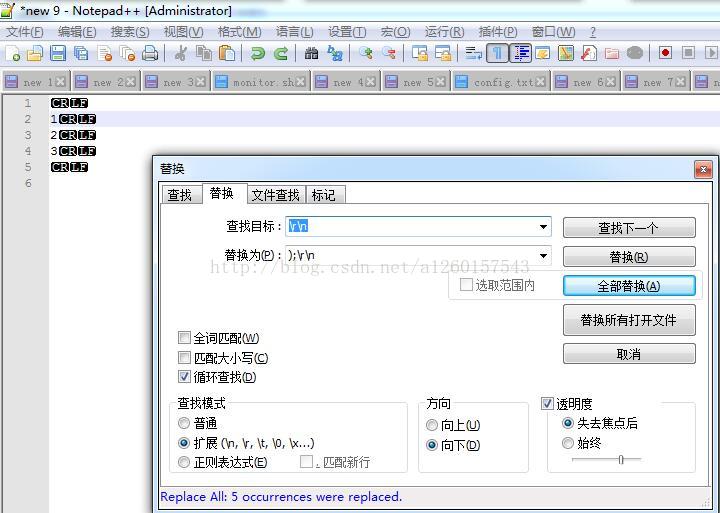Open the 语言(L) menu
Viewport: 720px width, 513px height.
pyautogui.click(x=294, y=32)
